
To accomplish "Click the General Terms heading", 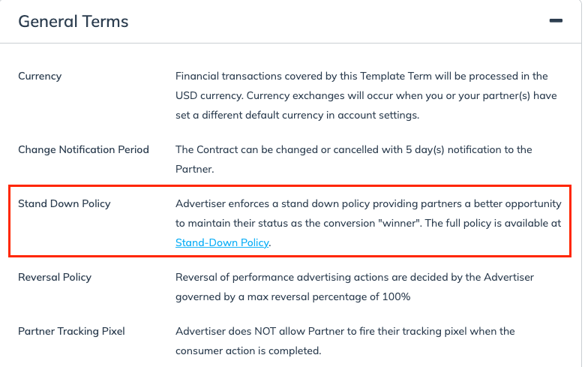I will pos(73,22).
